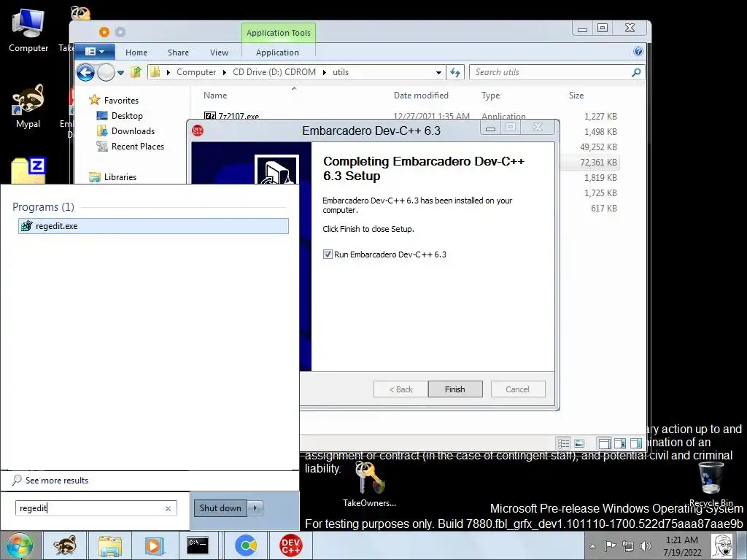Click search magnifier in Search utils box
The image size is (747, 560).
tap(636, 72)
